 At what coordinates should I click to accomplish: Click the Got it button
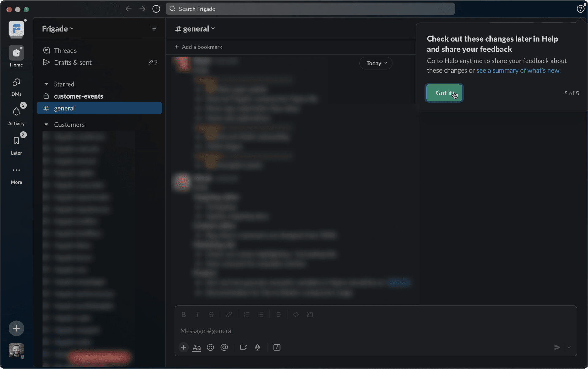(x=444, y=93)
